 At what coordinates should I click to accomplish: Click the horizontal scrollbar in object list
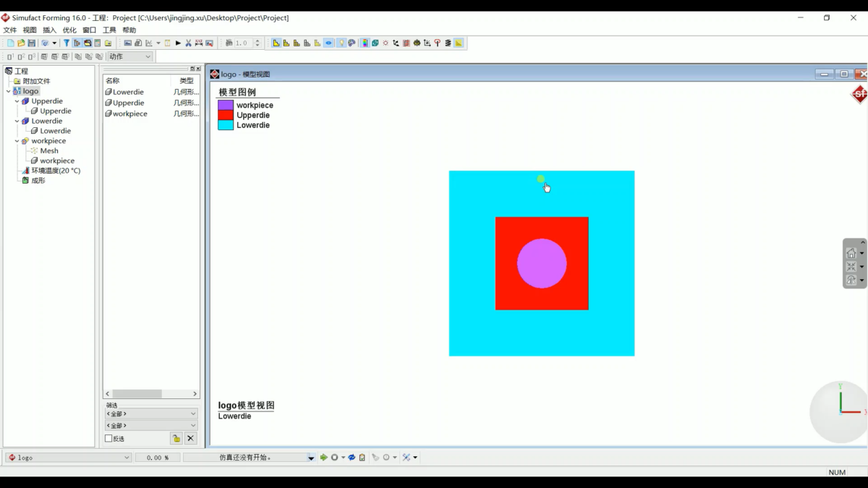click(x=151, y=394)
